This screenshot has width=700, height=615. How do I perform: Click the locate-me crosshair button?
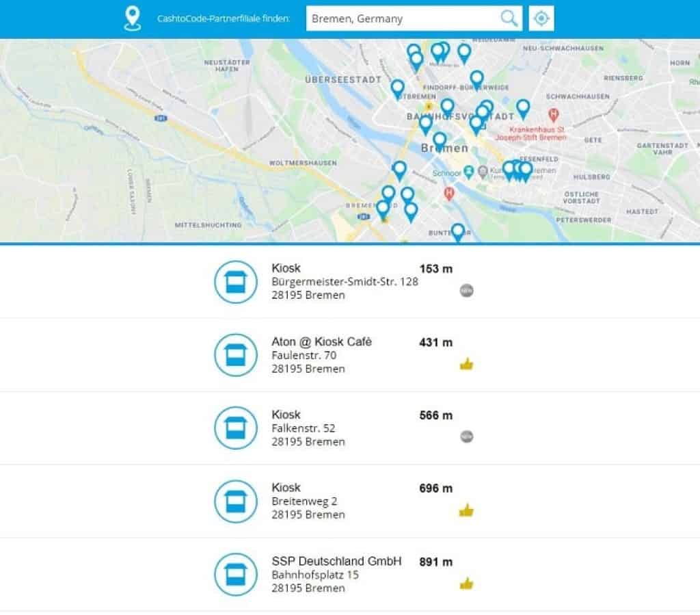[541, 18]
